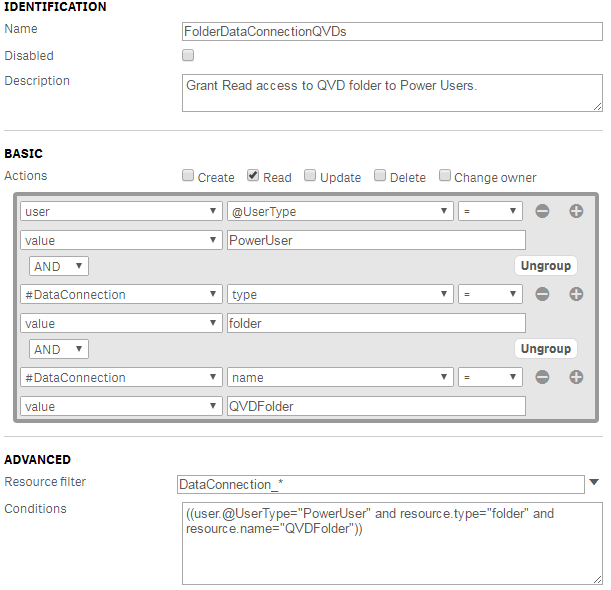Screen dimensions: 611x590
Task: Enable the Change owner checkbox
Action: click(x=445, y=176)
